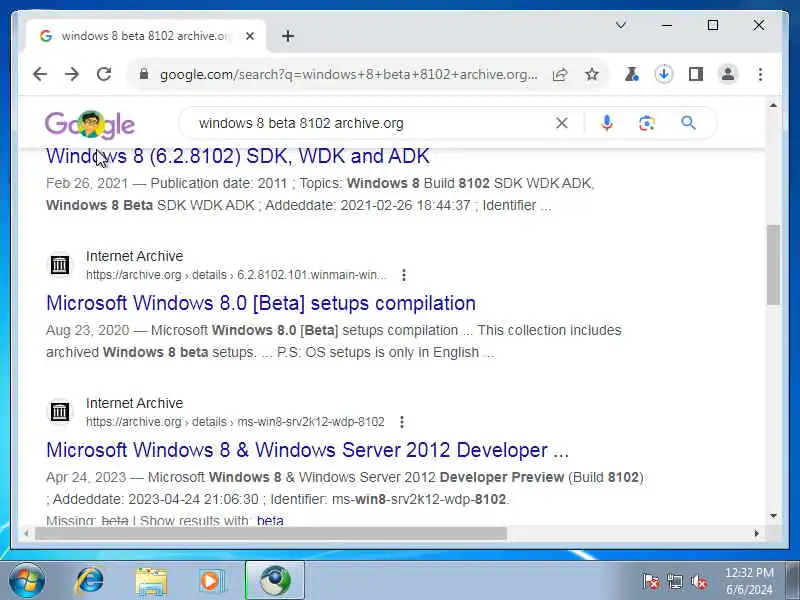Open archive.org 6.2.8102.101.winmain URL breadcrumb
The width and height of the screenshot is (800, 600).
click(236, 275)
